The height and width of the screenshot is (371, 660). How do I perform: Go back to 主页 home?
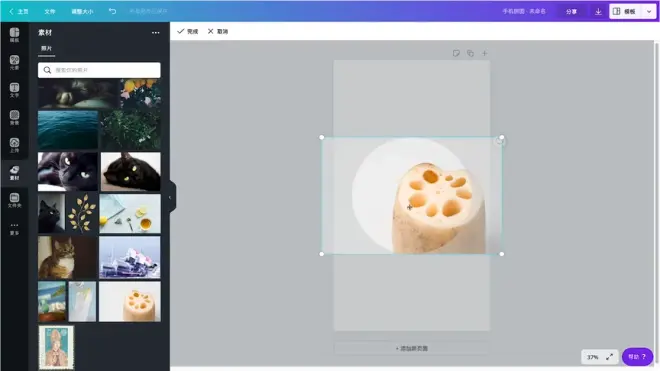(x=19, y=11)
